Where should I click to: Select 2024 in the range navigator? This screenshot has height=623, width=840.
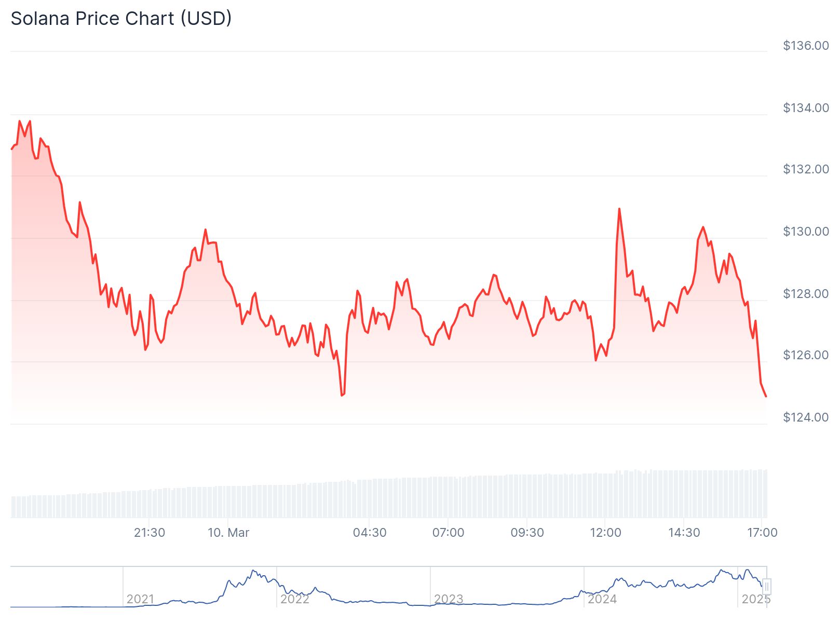coord(602,599)
